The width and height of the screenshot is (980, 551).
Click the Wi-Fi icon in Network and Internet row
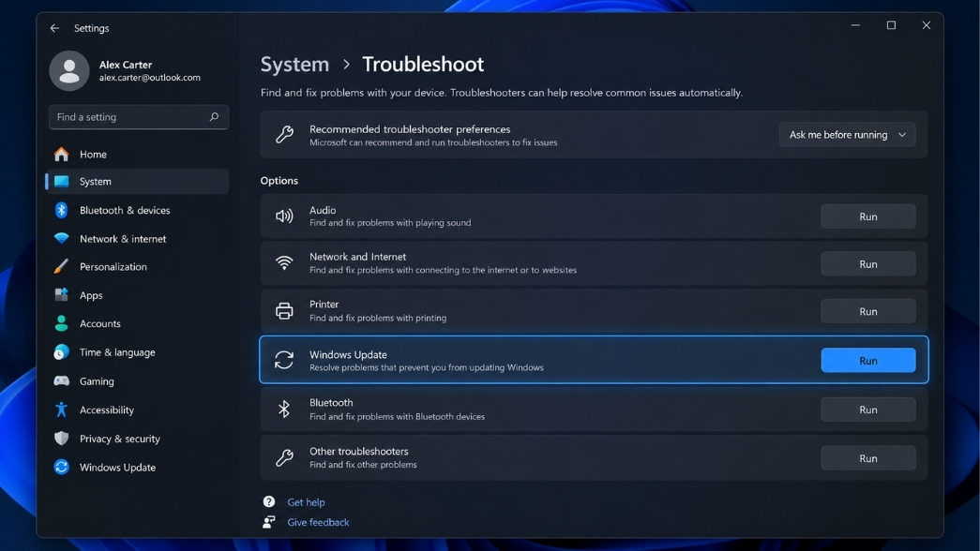click(x=284, y=263)
